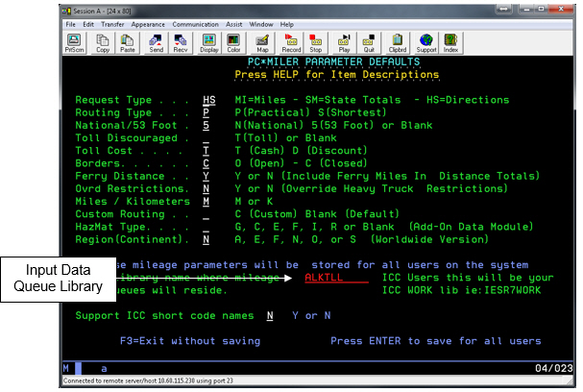The width and height of the screenshot is (583, 392).
Task: Open the Index help icon
Action: [x=450, y=43]
